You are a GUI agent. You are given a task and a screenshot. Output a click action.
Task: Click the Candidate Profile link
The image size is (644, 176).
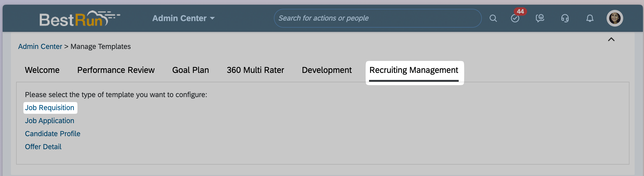tap(52, 134)
